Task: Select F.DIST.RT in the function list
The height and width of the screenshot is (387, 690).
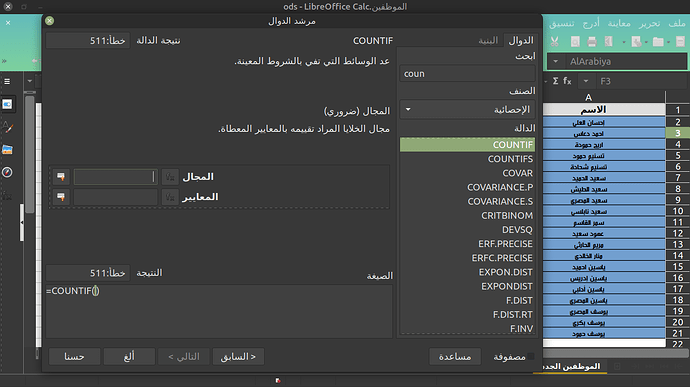Action: pyautogui.click(x=467, y=314)
